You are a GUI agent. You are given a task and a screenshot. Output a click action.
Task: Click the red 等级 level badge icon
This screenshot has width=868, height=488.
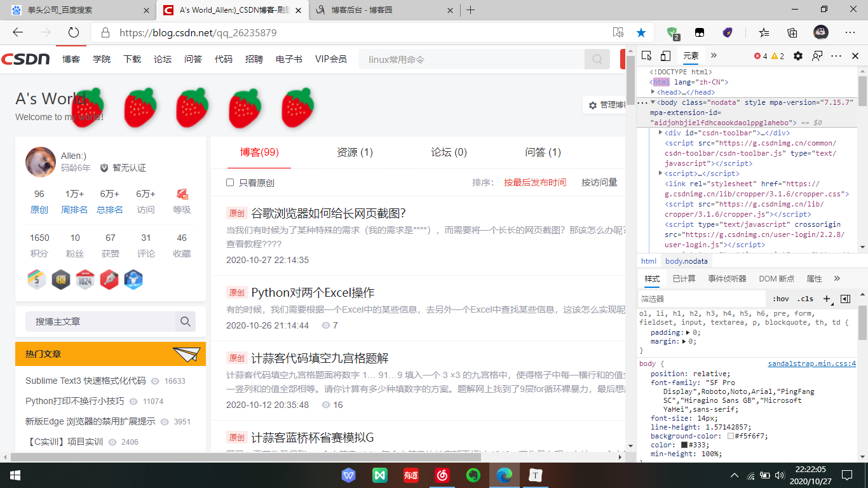pos(182,194)
